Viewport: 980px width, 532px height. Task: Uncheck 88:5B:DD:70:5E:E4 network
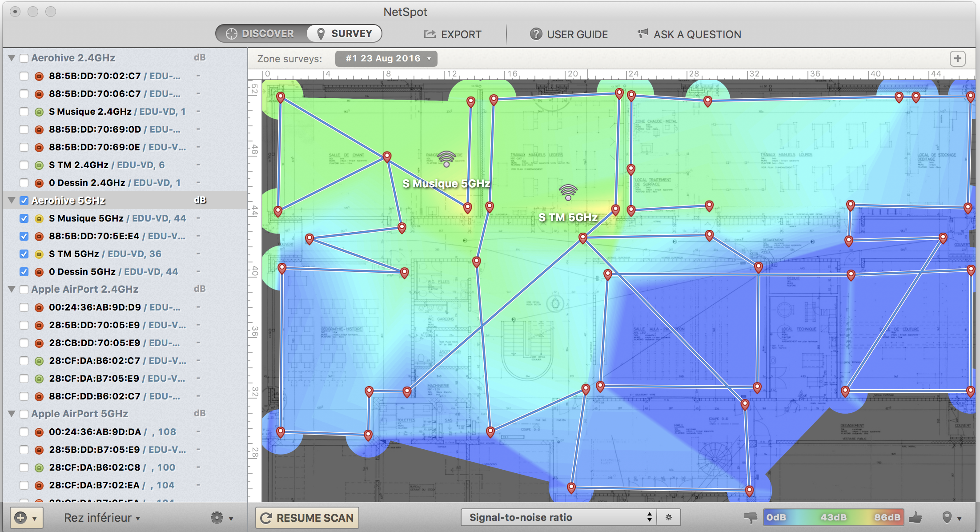click(24, 236)
